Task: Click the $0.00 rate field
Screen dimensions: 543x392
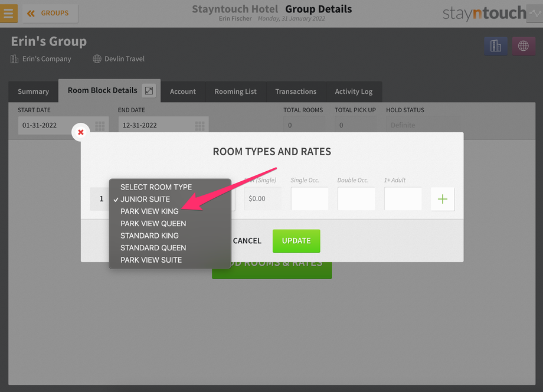Action: click(263, 199)
